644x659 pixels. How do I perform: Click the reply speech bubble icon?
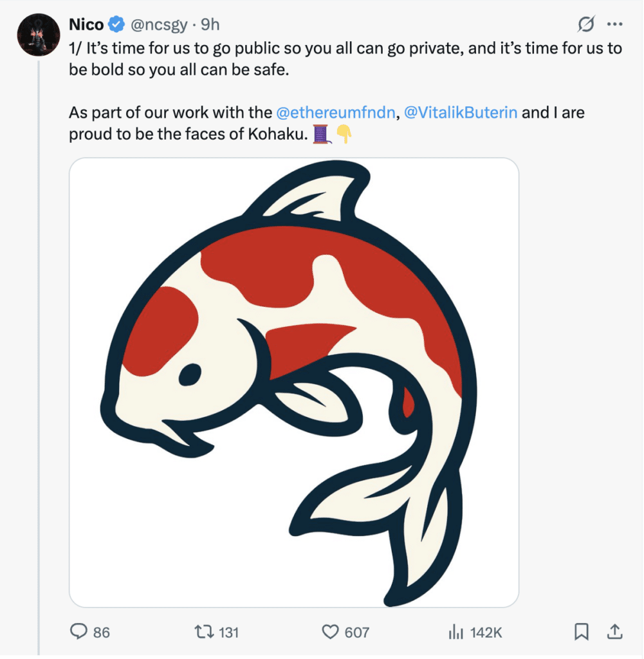78,632
